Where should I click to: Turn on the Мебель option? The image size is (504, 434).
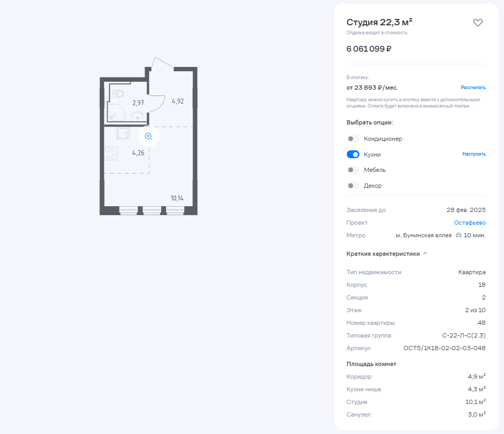click(x=353, y=170)
